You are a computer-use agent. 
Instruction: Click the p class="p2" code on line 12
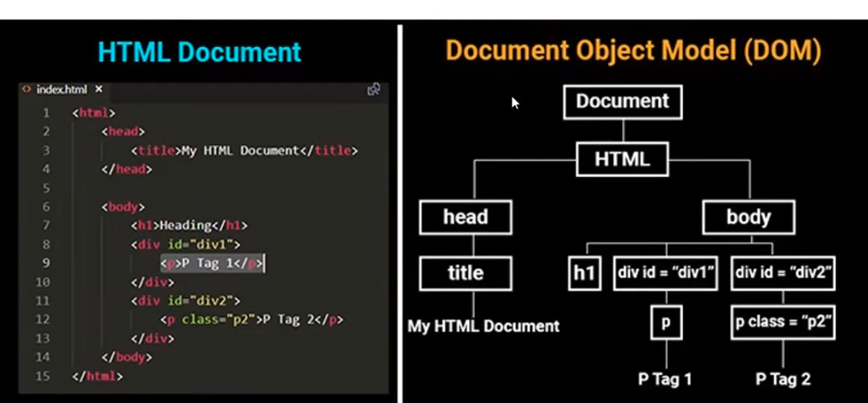[252, 320]
